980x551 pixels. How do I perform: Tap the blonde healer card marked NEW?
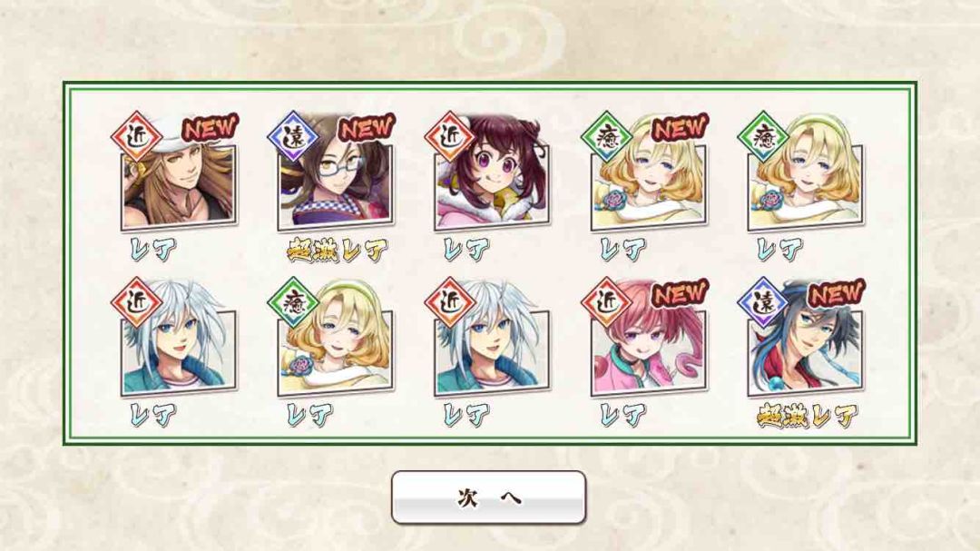tap(649, 186)
